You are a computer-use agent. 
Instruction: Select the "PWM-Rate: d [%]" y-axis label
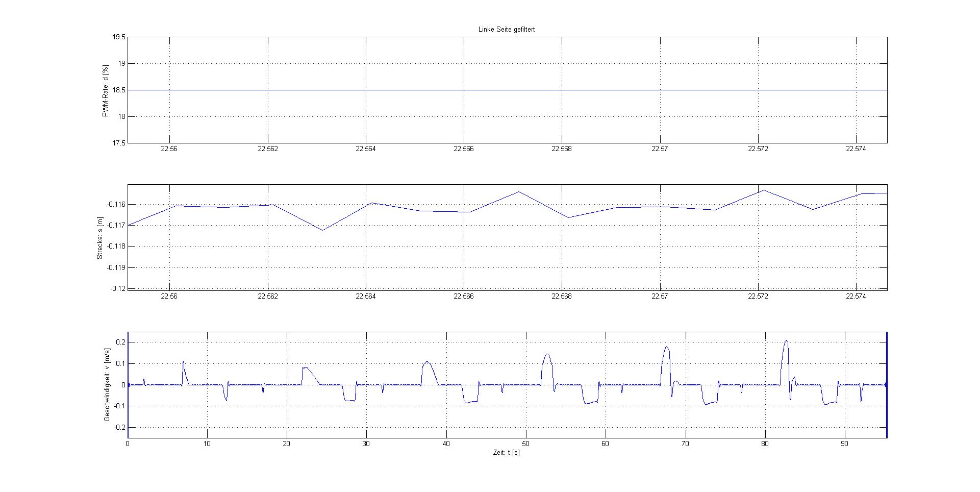point(106,90)
